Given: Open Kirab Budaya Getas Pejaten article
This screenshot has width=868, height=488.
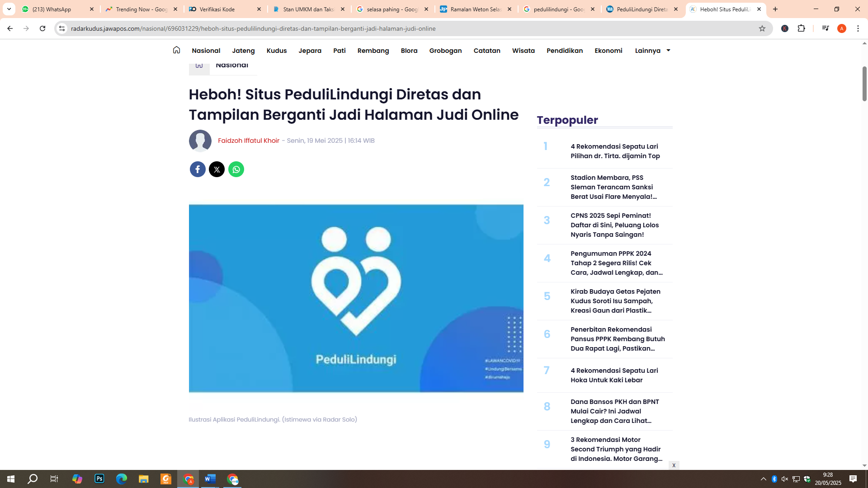Looking at the screenshot, I should coord(615,301).
